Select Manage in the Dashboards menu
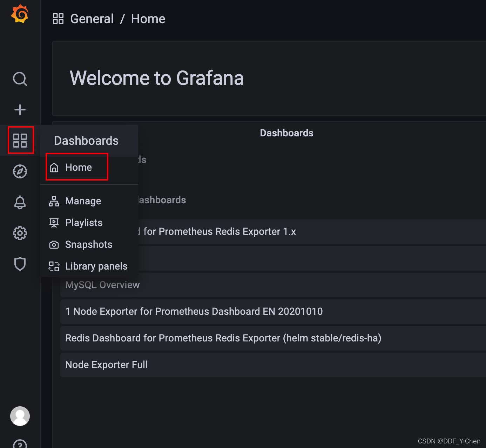Viewport: 486px width, 448px height. 83,201
